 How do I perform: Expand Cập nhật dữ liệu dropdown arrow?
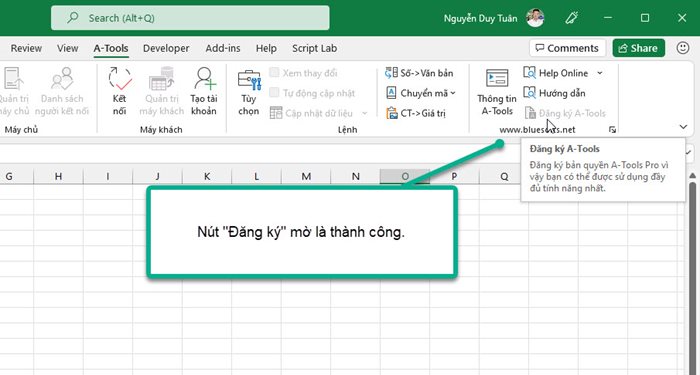click(x=364, y=113)
